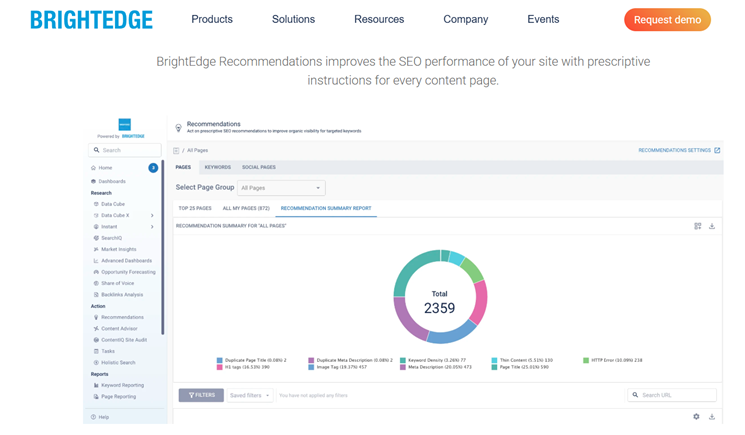
Task: Open Home in the sidebar
Action: coord(105,168)
